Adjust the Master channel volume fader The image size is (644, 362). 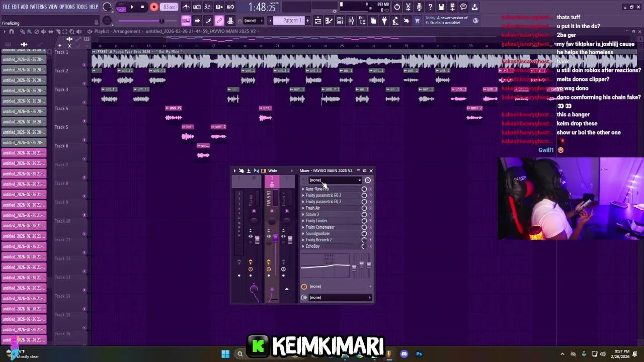tap(257, 240)
